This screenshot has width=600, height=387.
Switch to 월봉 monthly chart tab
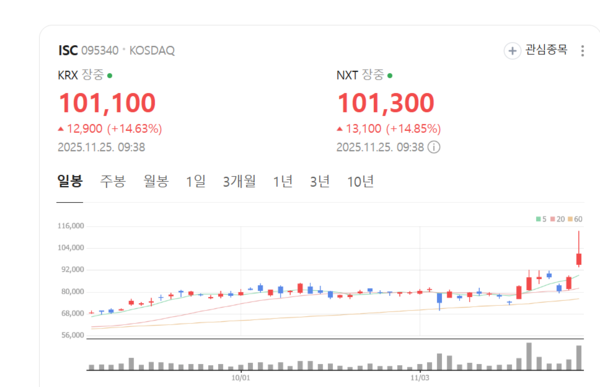tap(156, 181)
